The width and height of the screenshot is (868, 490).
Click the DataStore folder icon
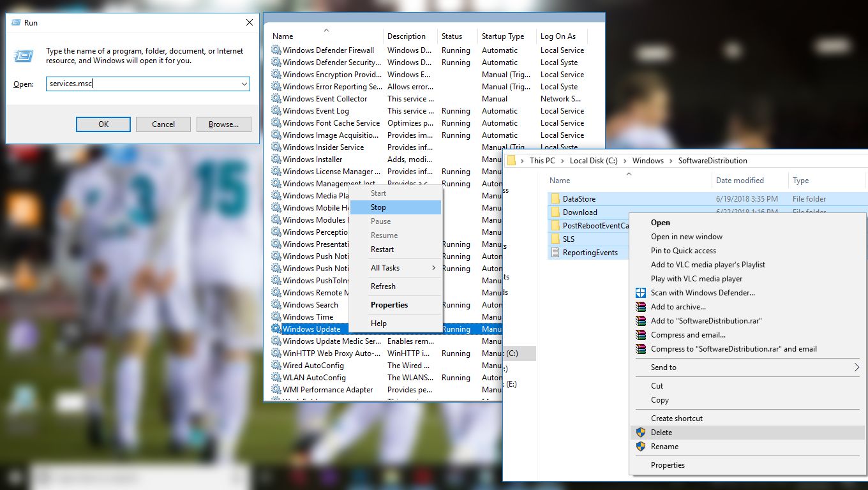click(x=555, y=199)
